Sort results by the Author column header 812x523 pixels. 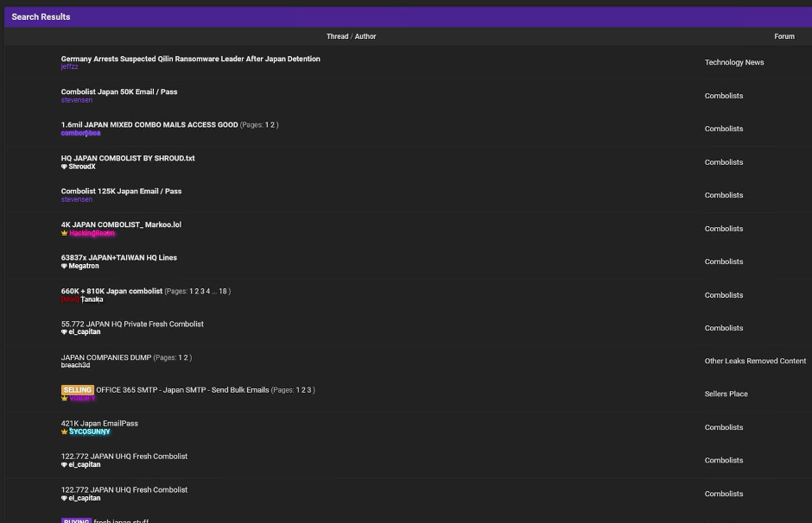pyautogui.click(x=365, y=36)
